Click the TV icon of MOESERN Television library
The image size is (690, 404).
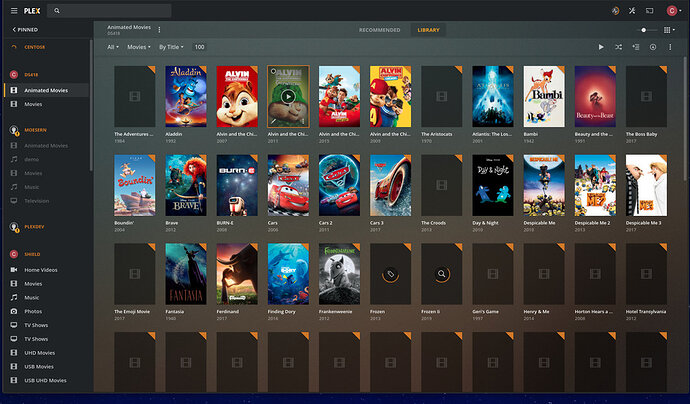[14, 201]
